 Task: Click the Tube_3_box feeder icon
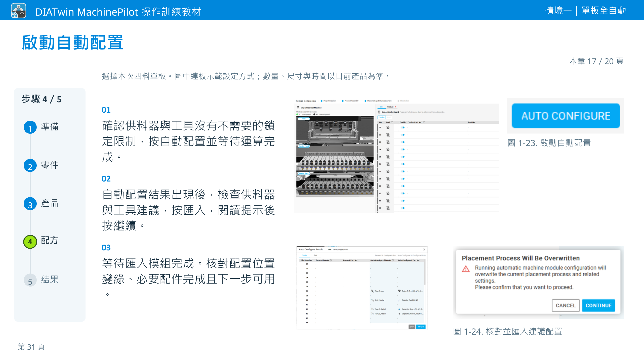[372, 291]
